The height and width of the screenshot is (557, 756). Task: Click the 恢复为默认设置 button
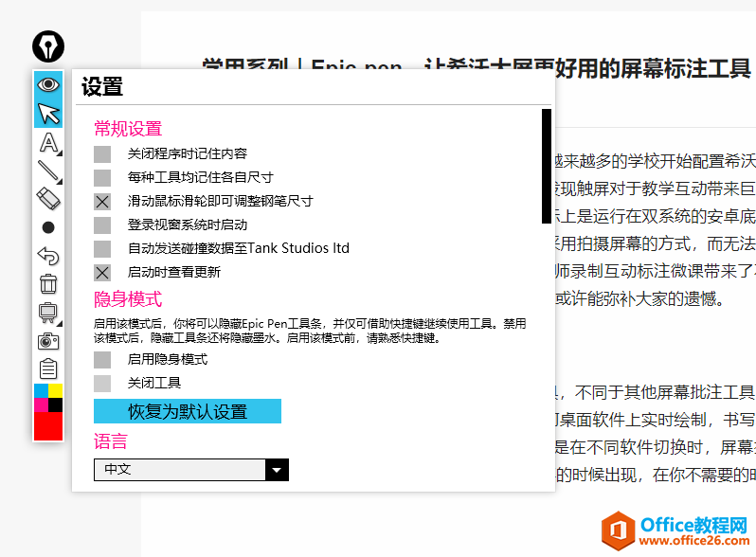[x=188, y=411]
